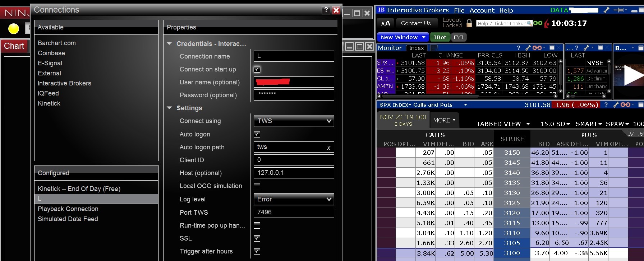Click the red IB flame icon beside the clock

[547, 24]
